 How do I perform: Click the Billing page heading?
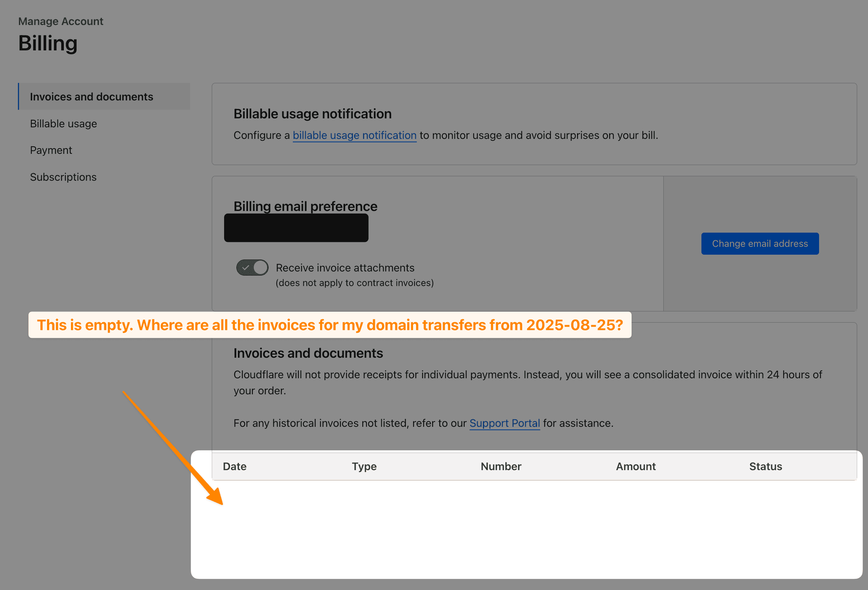point(48,43)
